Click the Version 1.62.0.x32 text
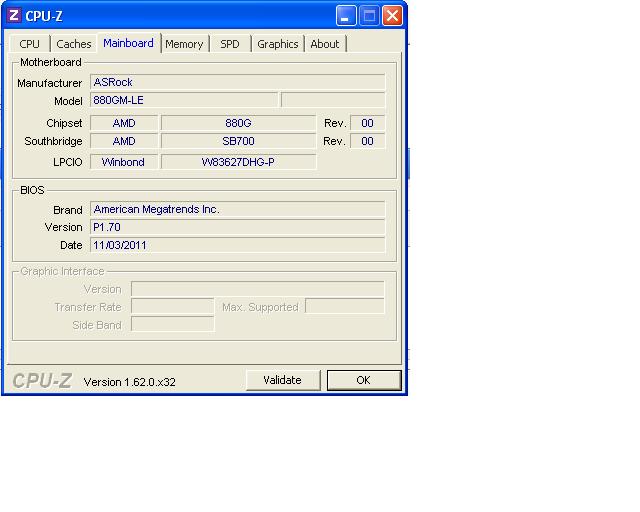 [129, 382]
